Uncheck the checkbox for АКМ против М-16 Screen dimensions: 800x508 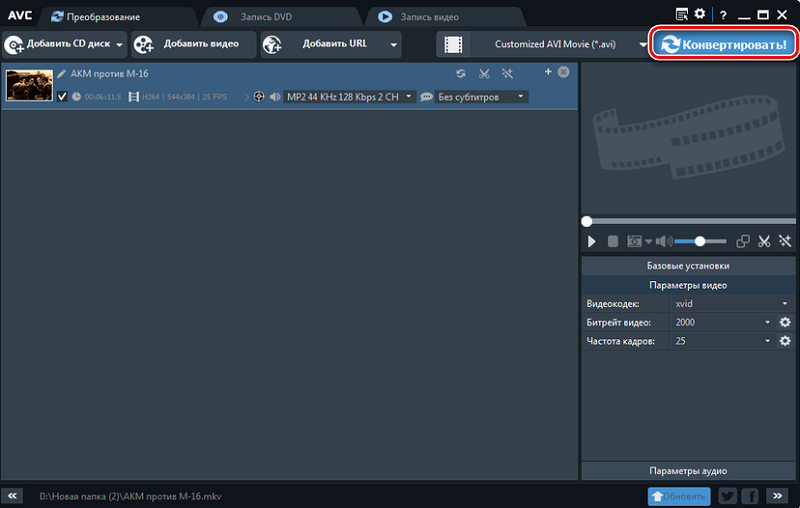63,97
